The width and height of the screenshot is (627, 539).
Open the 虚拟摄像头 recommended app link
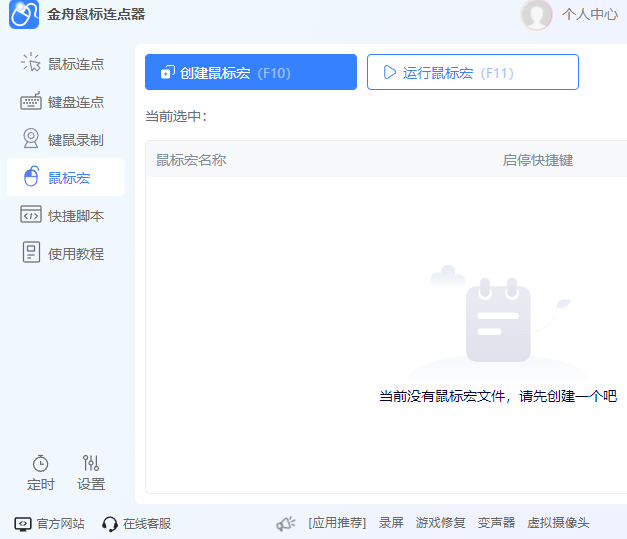(558, 523)
